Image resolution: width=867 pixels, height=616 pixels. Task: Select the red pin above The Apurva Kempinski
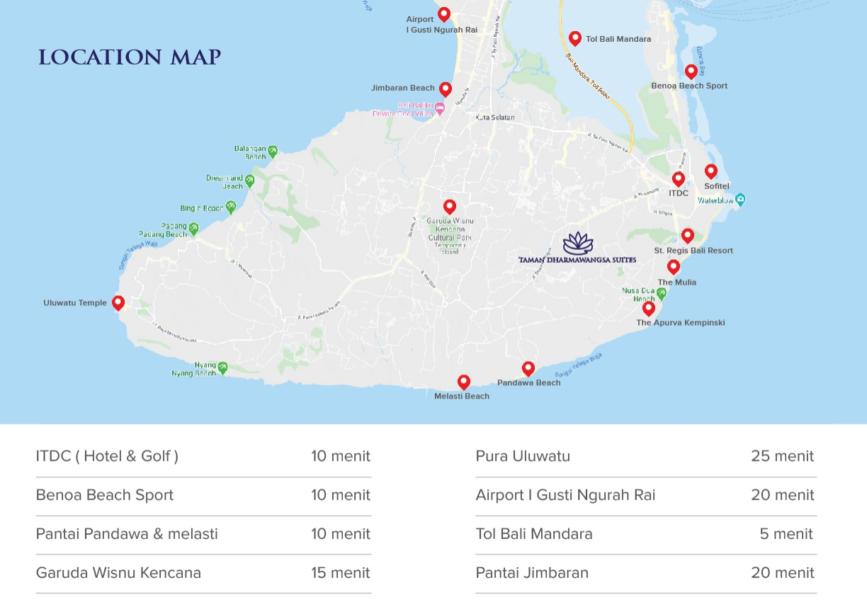649,309
